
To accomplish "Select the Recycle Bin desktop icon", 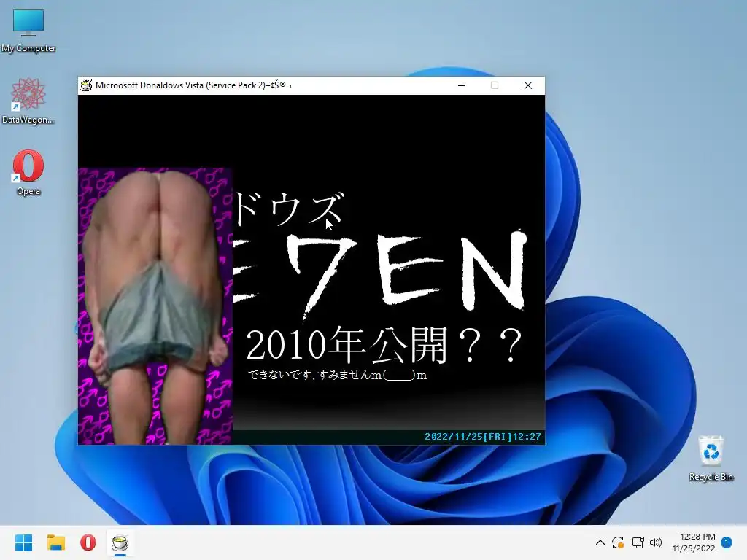I will [x=711, y=458].
